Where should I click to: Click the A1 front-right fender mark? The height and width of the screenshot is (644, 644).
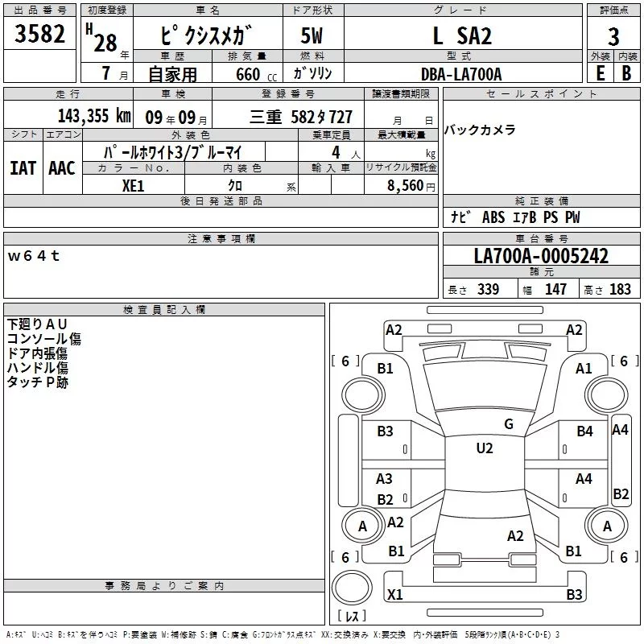click(584, 368)
